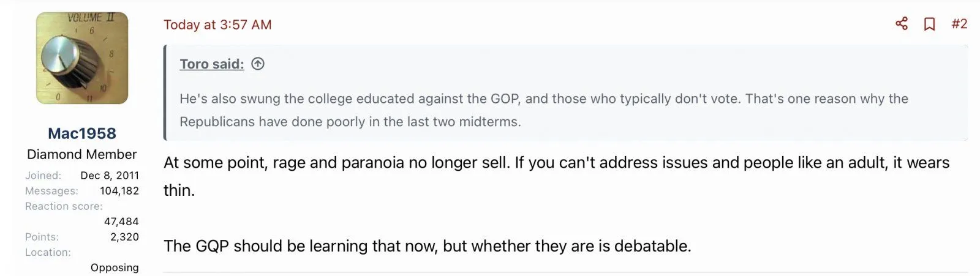Click the "Reaction score:" label

64,206
